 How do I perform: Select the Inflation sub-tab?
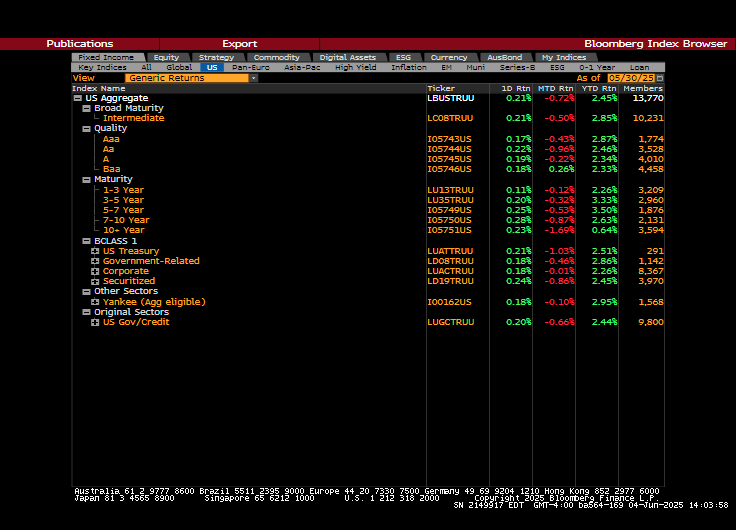[x=409, y=68]
